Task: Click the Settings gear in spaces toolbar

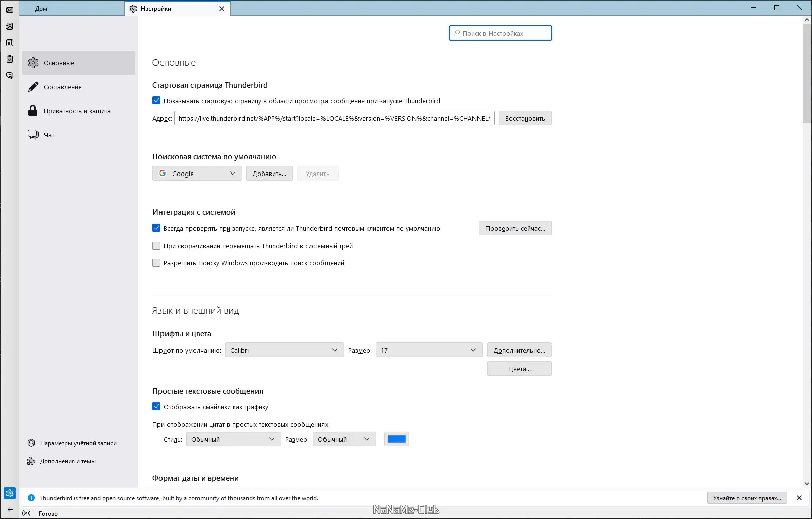Action: pos(10,493)
